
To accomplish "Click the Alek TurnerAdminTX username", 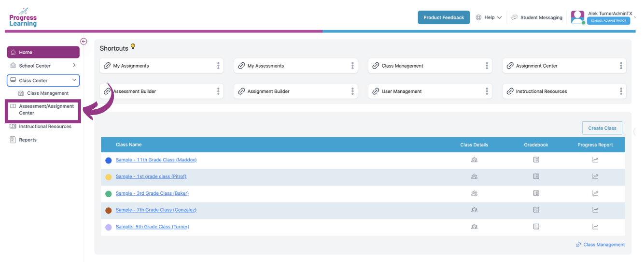I will (610, 14).
